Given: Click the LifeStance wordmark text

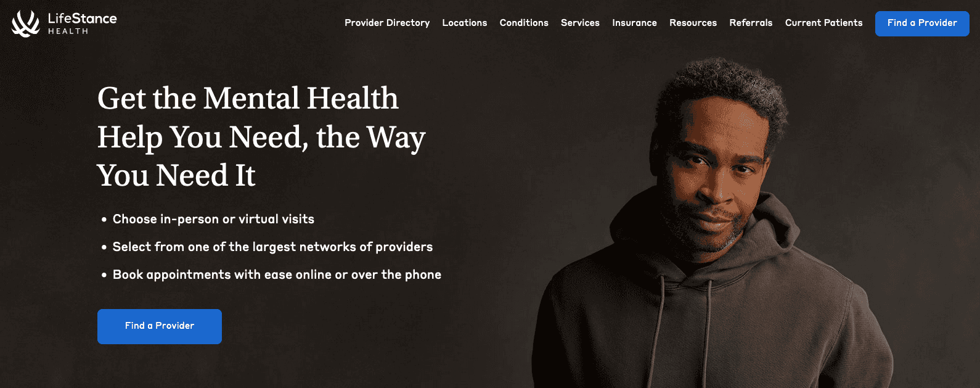Looking at the screenshot, I should (x=83, y=19).
